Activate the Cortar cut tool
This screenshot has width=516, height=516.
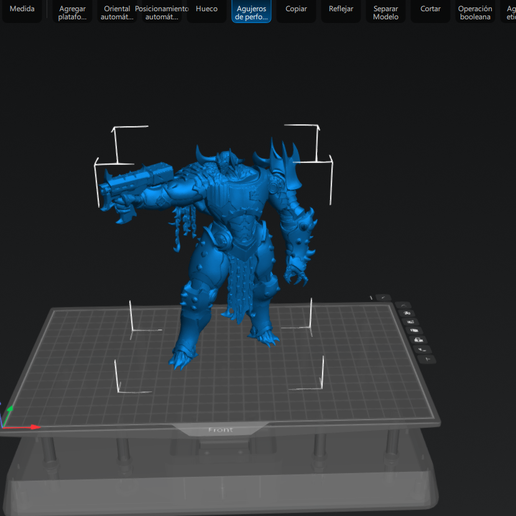(x=430, y=11)
